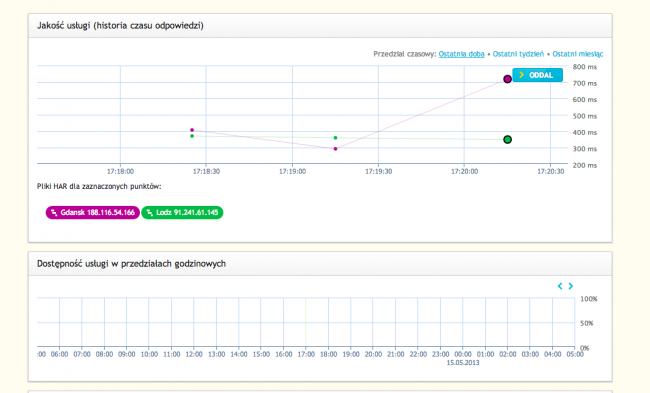Click small magenta point at 300 ms
This screenshot has height=393, width=650.
coord(335,149)
